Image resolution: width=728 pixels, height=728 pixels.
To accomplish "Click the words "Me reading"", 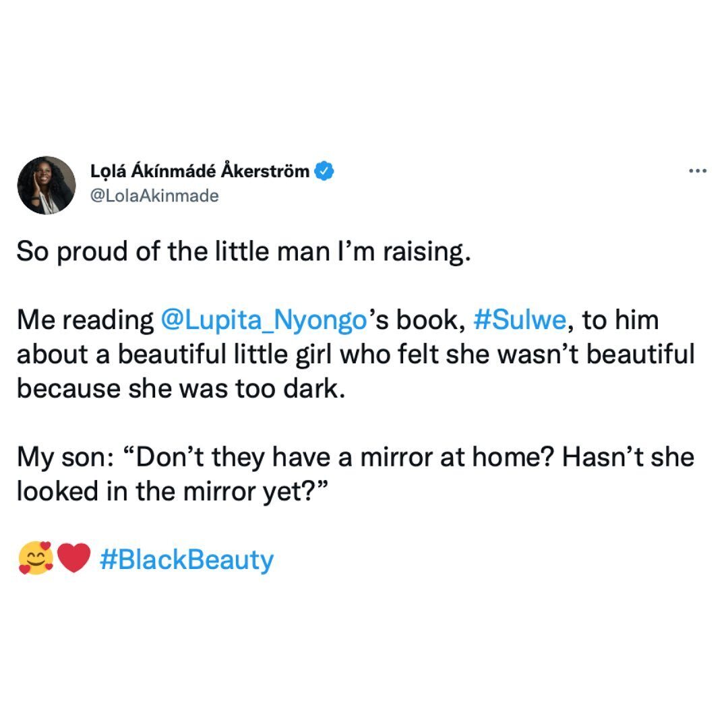I will click(x=85, y=320).
